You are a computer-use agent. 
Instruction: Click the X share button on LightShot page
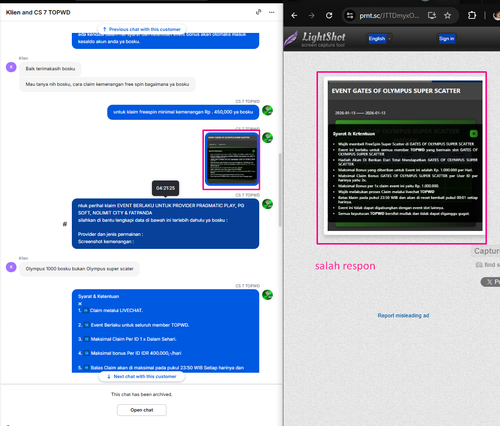click(x=491, y=282)
